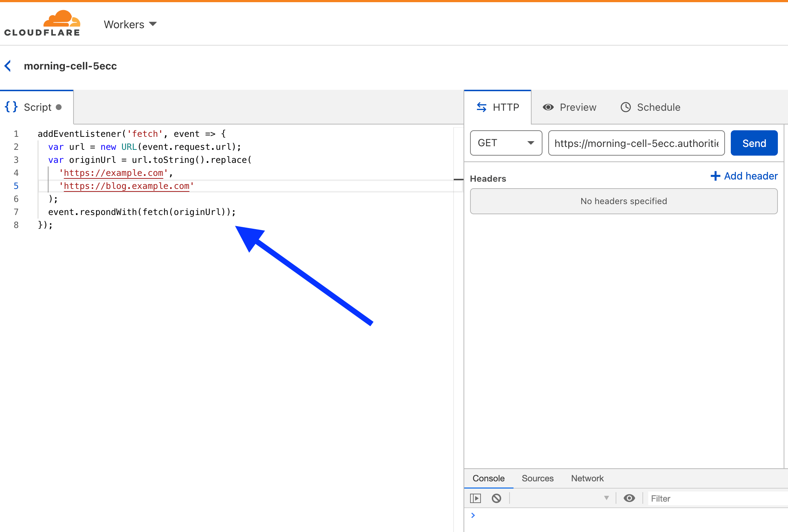Switch to the Network tab
The height and width of the screenshot is (532, 788).
click(587, 478)
